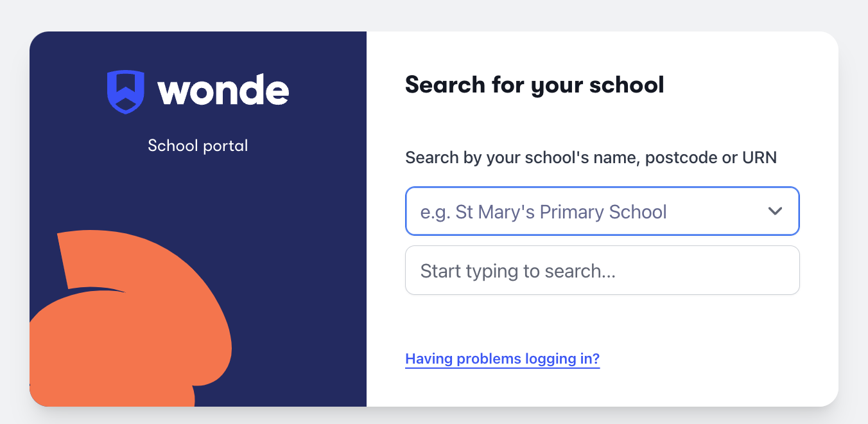Click the grey page background above the card
The height and width of the screenshot is (424, 868).
pyautogui.click(x=434, y=15)
